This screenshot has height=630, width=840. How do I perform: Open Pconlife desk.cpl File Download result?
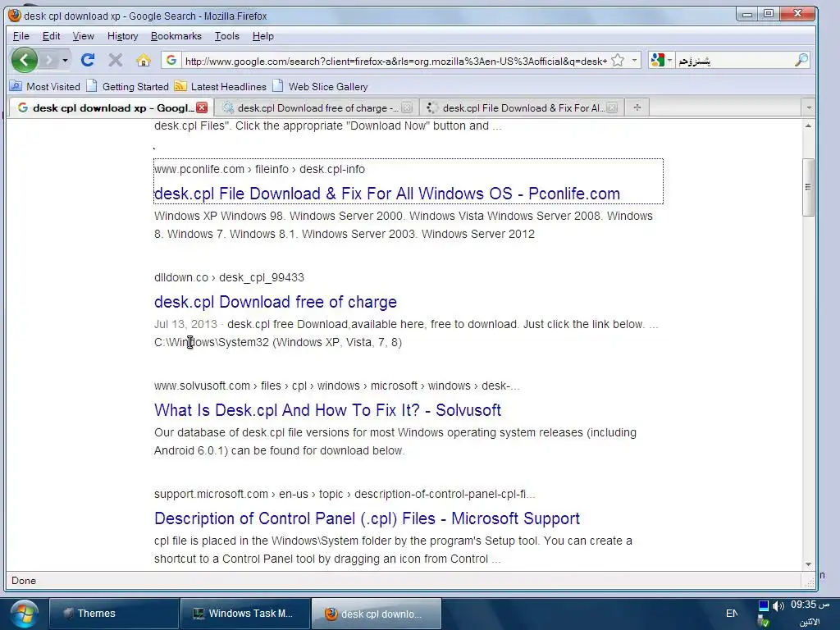[x=387, y=194]
